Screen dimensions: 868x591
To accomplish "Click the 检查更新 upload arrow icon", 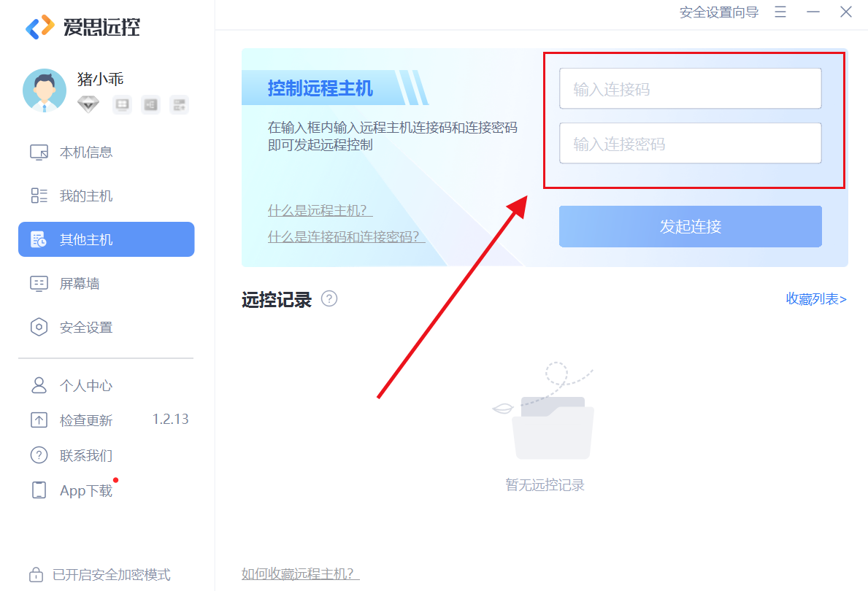I will pos(39,420).
